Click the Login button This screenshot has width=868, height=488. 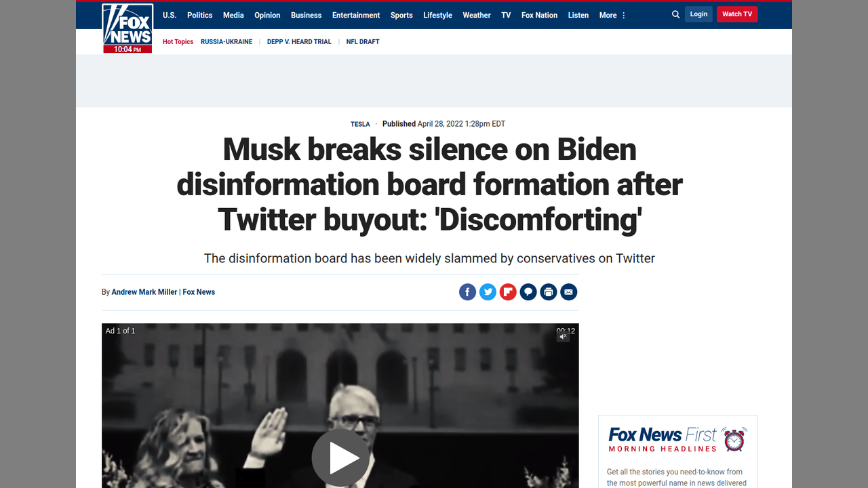[698, 14]
